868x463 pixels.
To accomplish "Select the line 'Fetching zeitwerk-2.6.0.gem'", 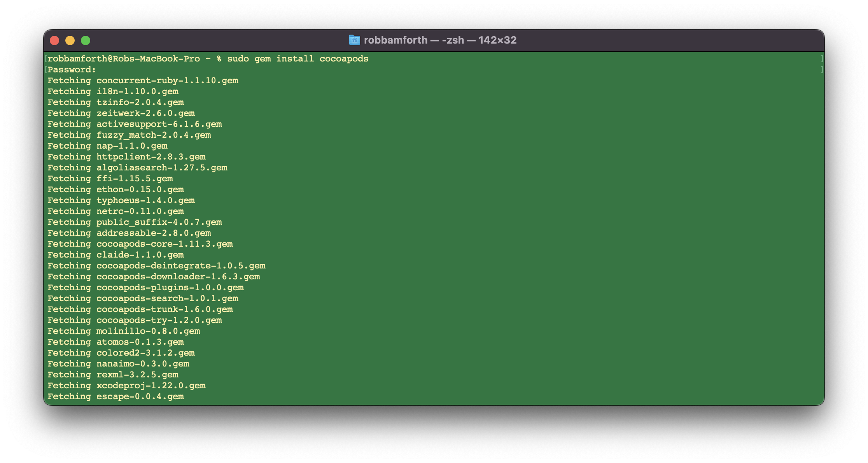I will click(121, 113).
